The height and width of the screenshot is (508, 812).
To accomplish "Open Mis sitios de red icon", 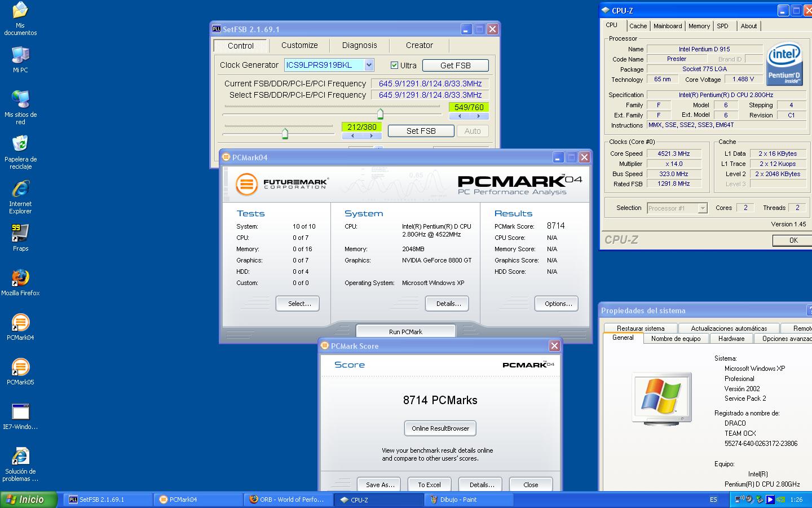I will tap(20, 107).
